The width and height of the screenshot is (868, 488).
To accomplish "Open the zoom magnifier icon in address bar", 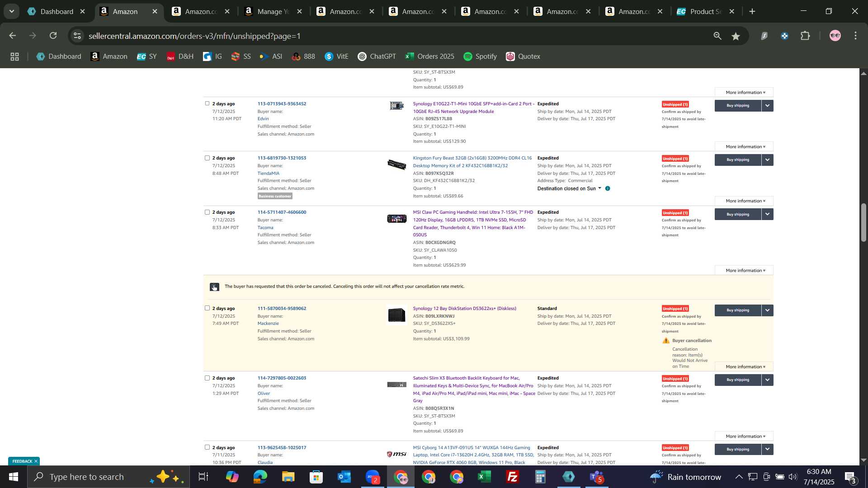I will tap(717, 36).
